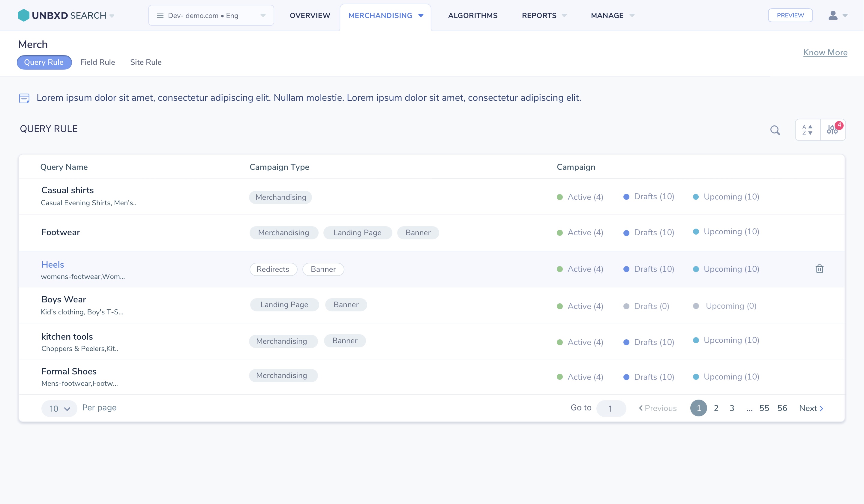Click Banner tag in Heels row

point(323,269)
